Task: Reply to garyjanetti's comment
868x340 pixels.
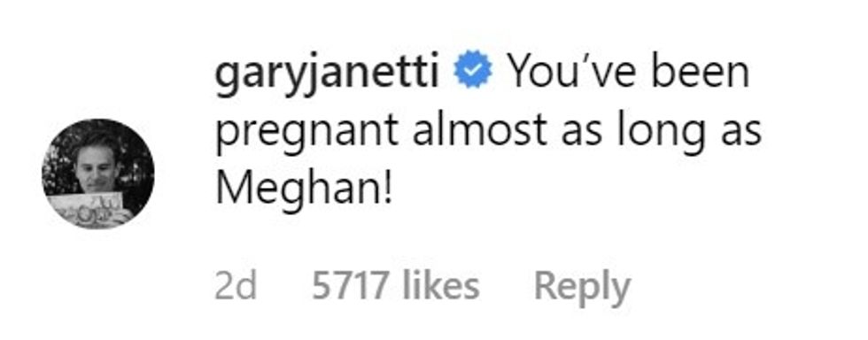Action: (x=582, y=287)
